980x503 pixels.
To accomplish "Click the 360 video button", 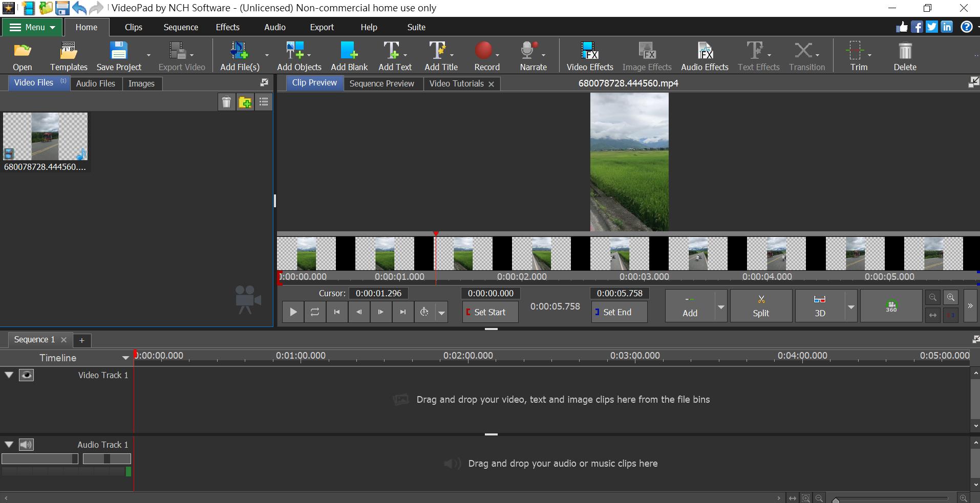I will pyautogui.click(x=891, y=306).
